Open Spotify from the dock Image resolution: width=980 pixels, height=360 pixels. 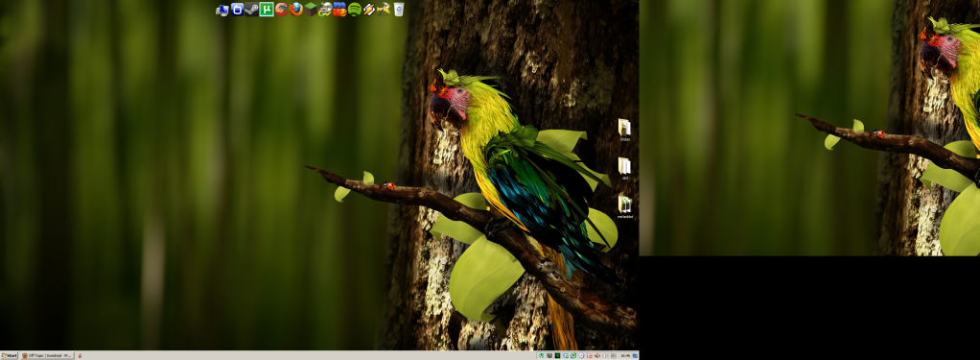[x=355, y=10]
